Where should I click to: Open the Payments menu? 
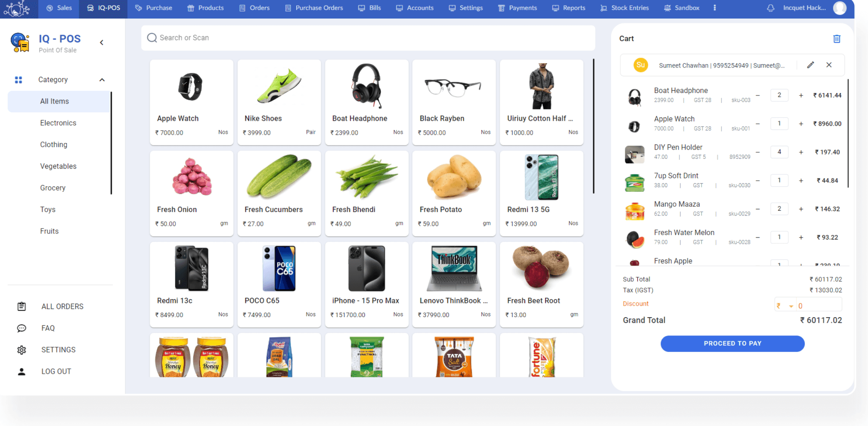tap(518, 8)
